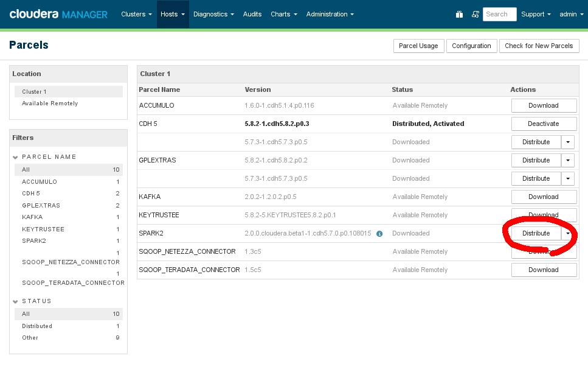Open the Charts menu

284,14
